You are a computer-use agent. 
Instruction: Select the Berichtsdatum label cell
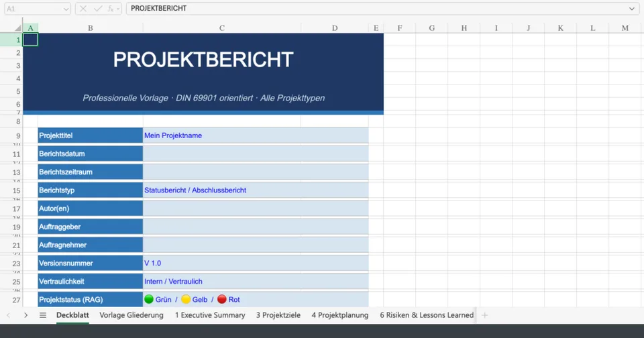(x=91, y=154)
